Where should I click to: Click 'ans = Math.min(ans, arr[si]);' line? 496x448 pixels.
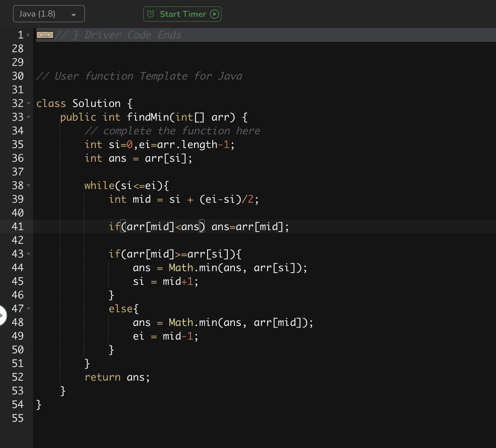pos(220,268)
